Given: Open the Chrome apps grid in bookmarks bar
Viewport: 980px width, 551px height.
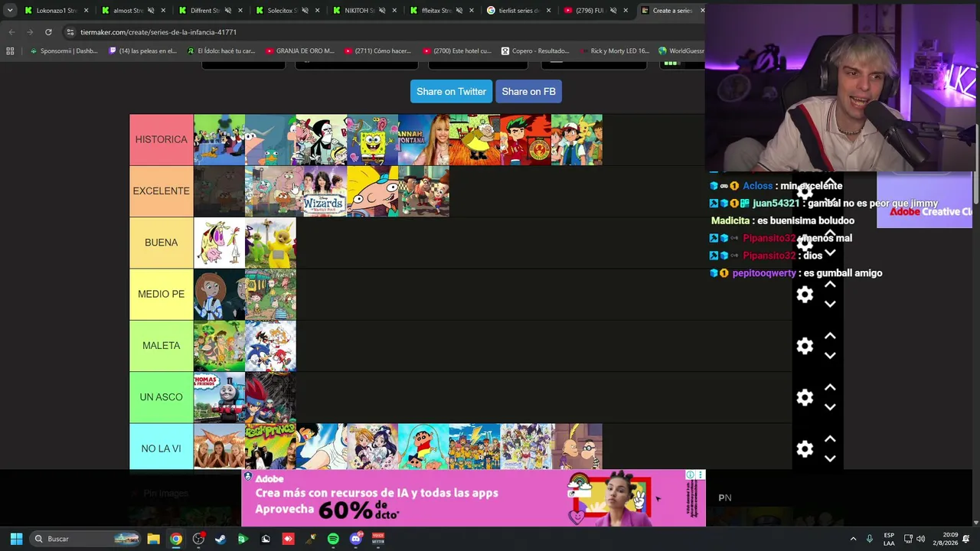Looking at the screenshot, I should point(10,51).
